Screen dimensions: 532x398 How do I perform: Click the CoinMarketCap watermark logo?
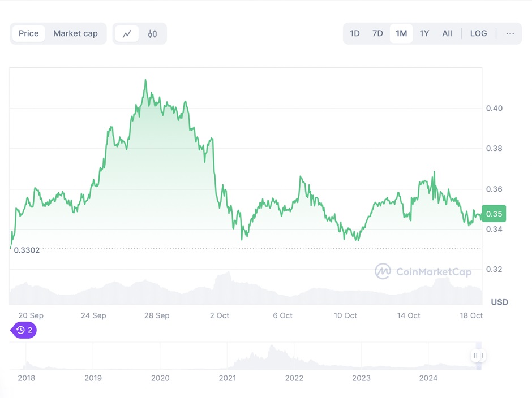click(423, 272)
